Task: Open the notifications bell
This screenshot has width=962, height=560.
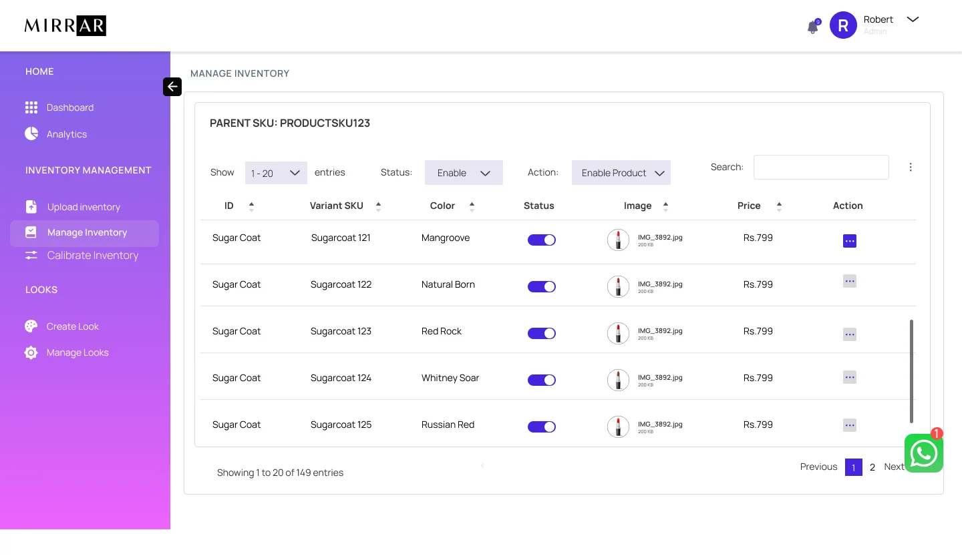Action: pos(813,27)
